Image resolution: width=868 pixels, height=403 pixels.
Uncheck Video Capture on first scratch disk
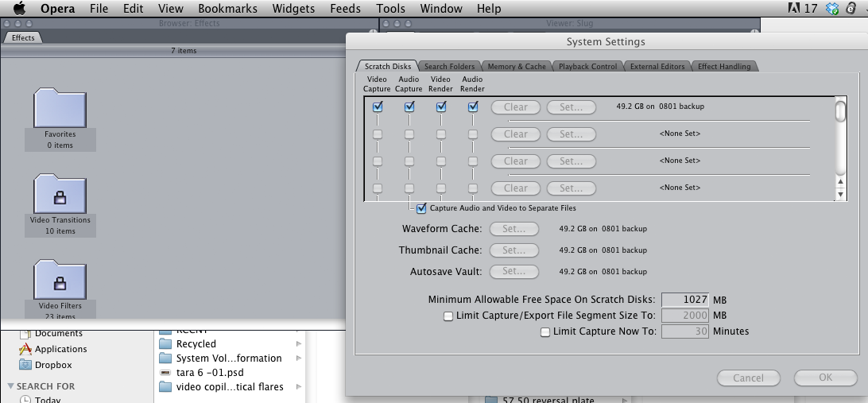(378, 107)
